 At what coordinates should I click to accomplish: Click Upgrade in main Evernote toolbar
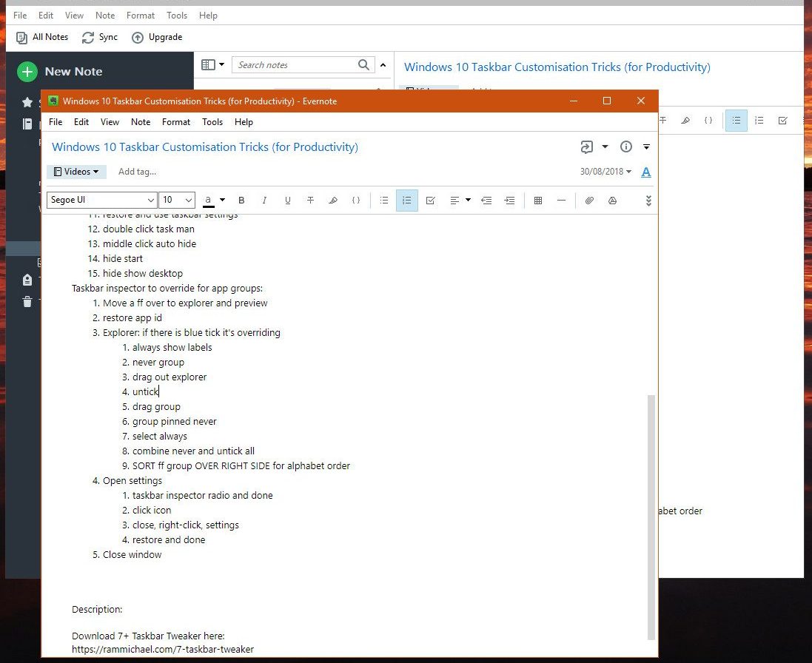[157, 37]
